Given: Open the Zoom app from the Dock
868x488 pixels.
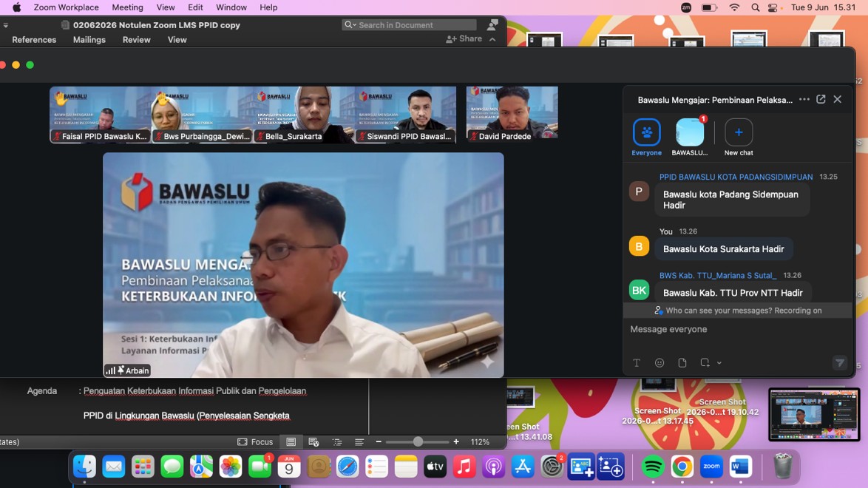Looking at the screenshot, I should [711, 467].
